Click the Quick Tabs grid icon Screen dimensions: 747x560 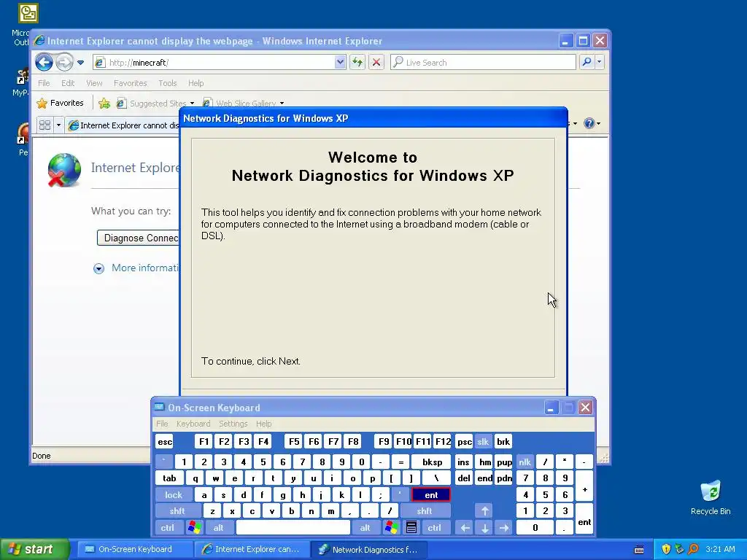point(44,125)
